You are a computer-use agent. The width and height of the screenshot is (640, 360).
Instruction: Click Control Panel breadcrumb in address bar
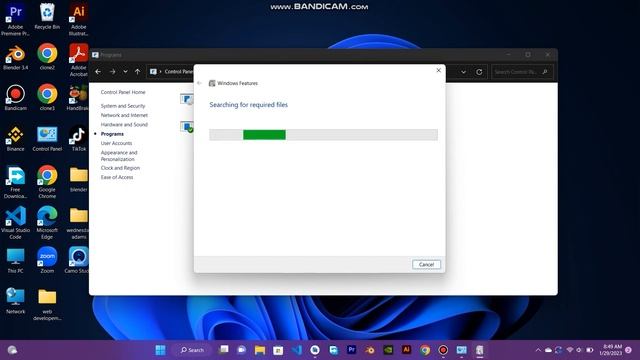[x=178, y=71]
